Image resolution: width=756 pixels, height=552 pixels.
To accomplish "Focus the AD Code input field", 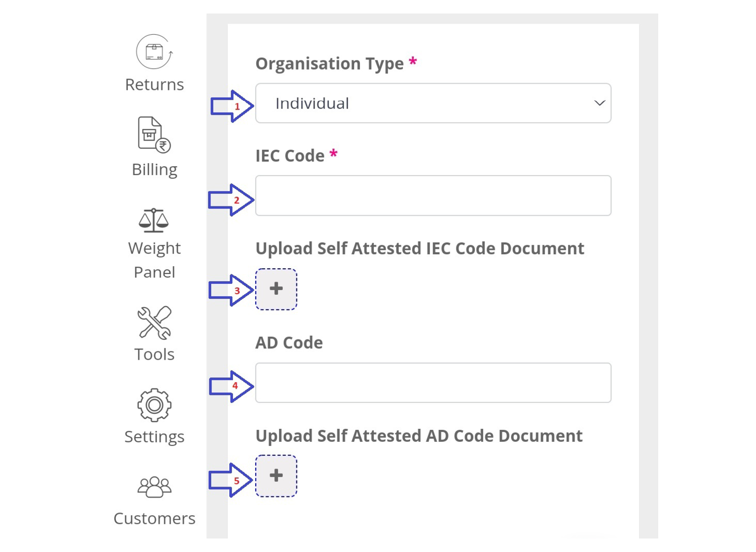I will (433, 383).
